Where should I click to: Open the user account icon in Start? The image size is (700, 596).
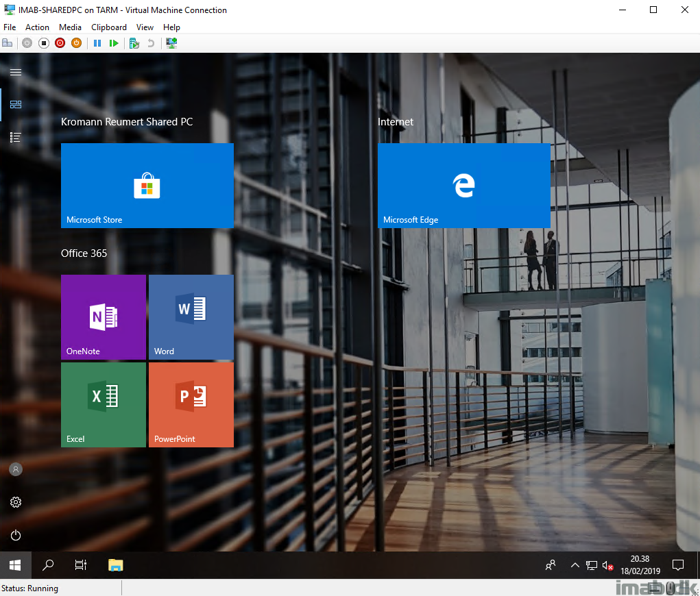tap(16, 469)
